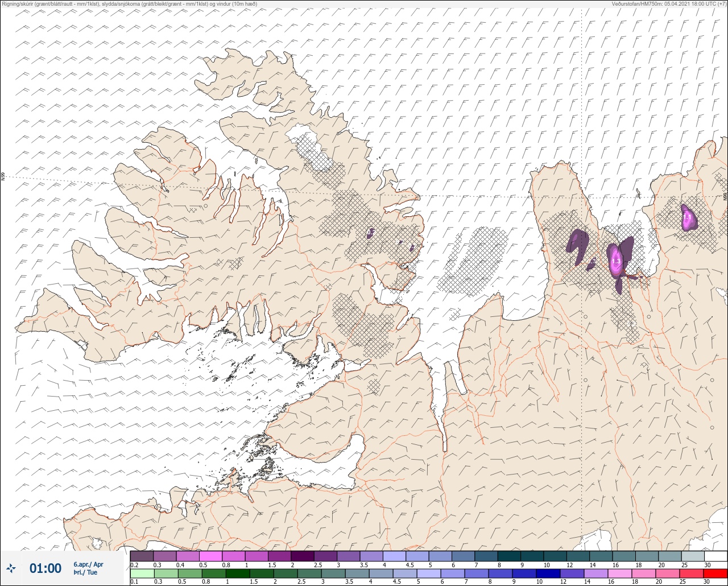
Task: Select the deep navy blue 10 swatch, bottom row
Action: 547,573
